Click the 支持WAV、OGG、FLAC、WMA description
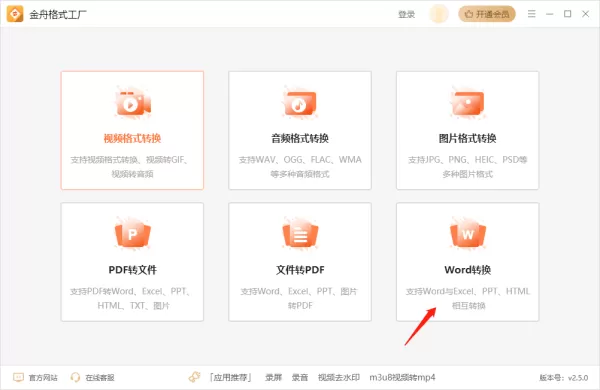Viewport: 600px width, 390px height. pos(300,166)
